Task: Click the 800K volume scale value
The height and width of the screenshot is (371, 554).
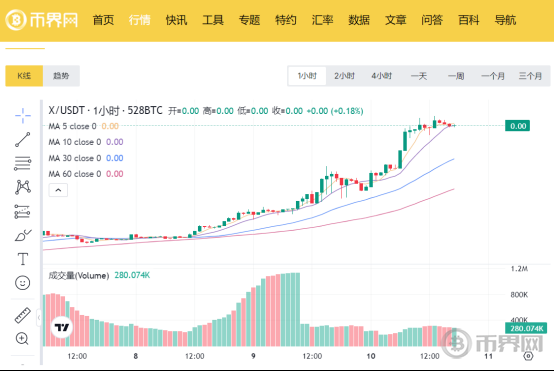Action: click(x=519, y=295)
